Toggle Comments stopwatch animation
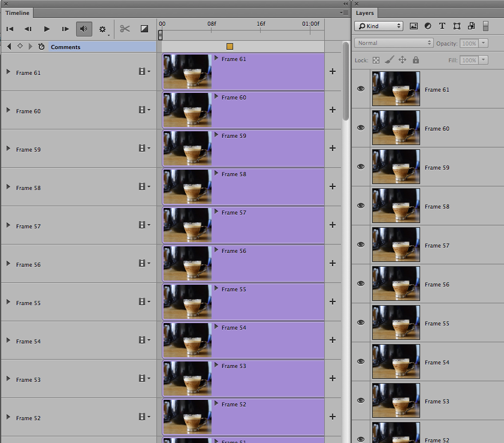Image resolution: width=504 pixels, height=443 pixels. pos(41,46)
